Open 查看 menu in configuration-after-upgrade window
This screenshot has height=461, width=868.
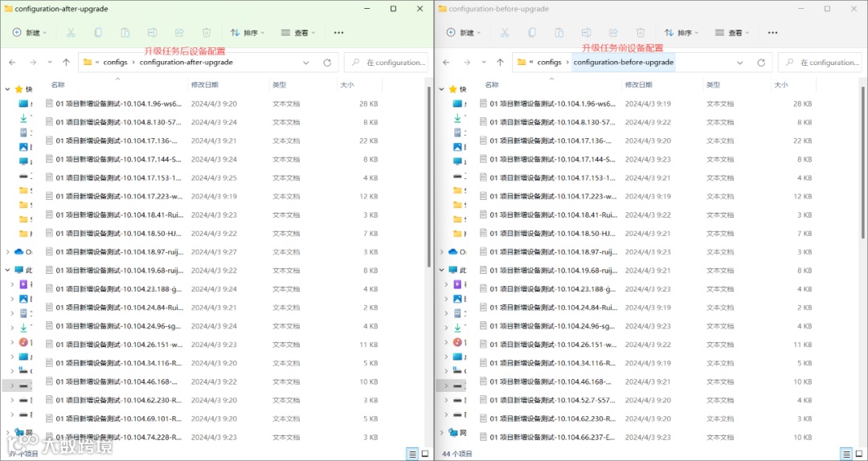coord(298,33)
